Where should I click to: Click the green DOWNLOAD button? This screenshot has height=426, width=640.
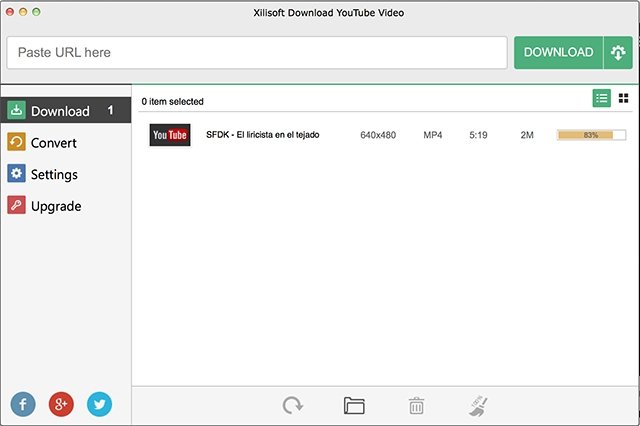coord(558,53)
